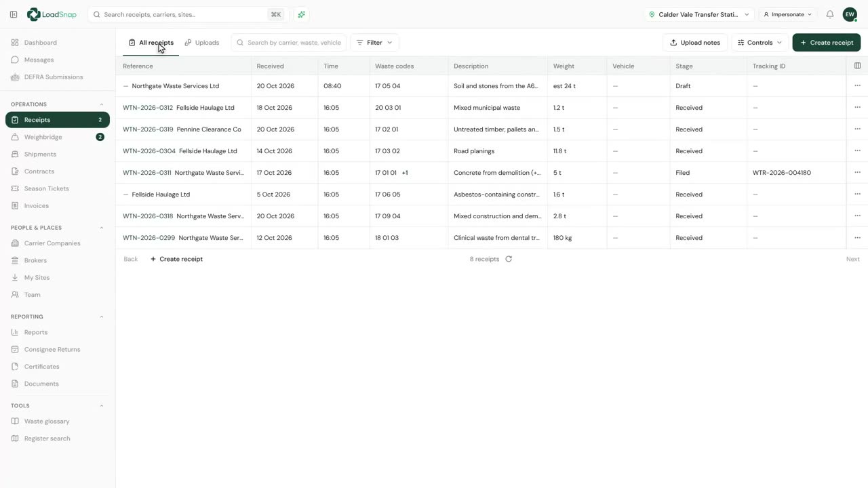This screenshot has height=488, width=868.
Task: Open Waste glossary tool
Action: pyautogui.click(x=58, y=421)
